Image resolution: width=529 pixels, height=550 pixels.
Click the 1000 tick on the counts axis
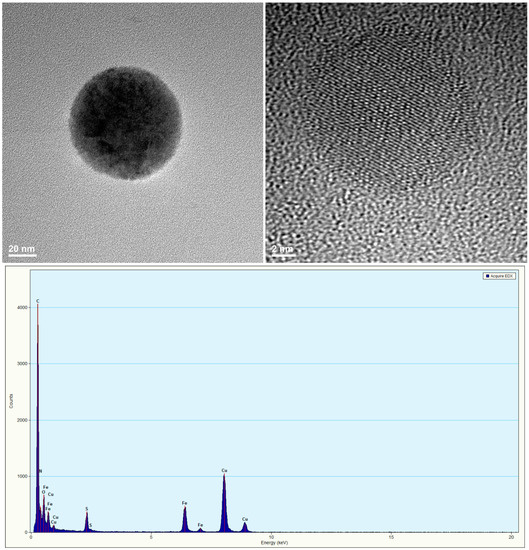(22, 476)
